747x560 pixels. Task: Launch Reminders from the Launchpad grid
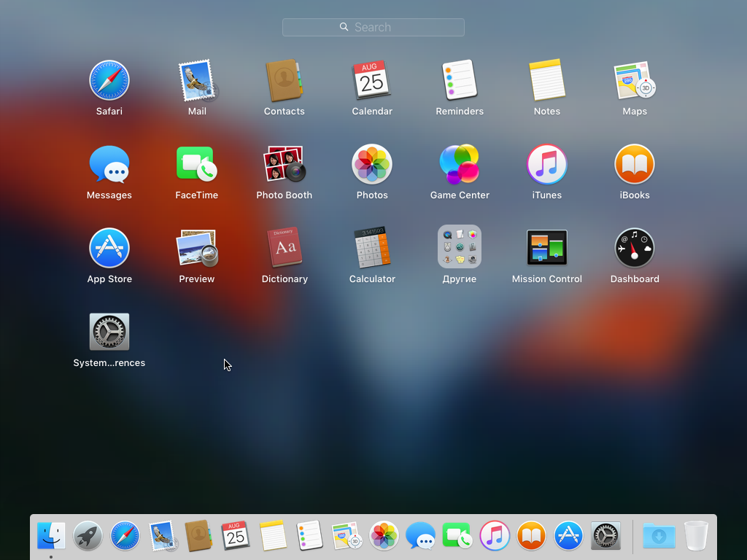pos(460,80)
